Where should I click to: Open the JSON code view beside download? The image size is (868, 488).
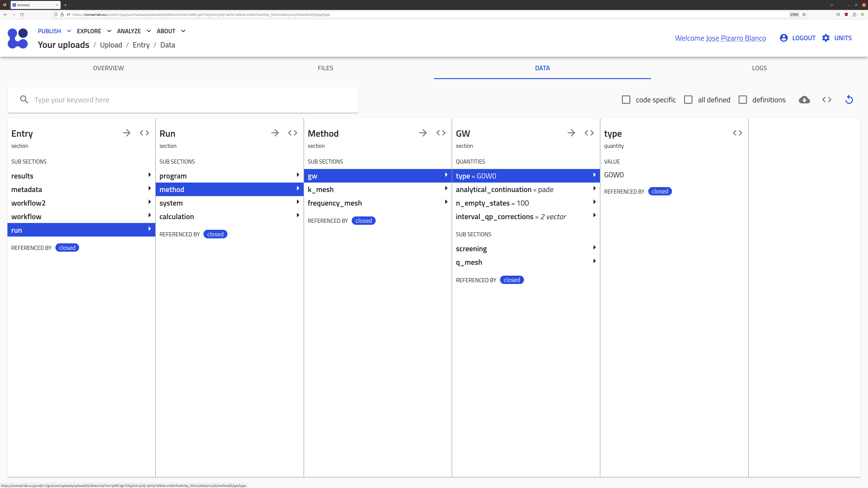coord(827,100)
